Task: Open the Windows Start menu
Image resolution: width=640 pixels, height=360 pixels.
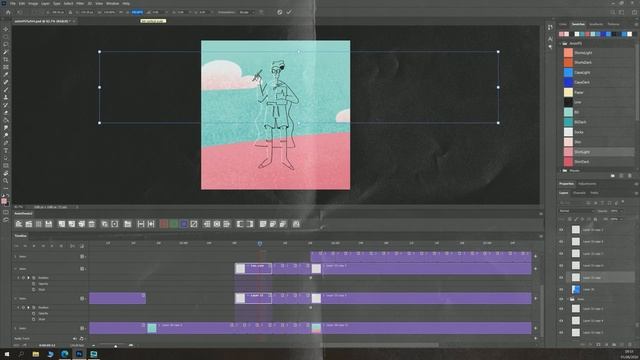Action: (7, 354)
